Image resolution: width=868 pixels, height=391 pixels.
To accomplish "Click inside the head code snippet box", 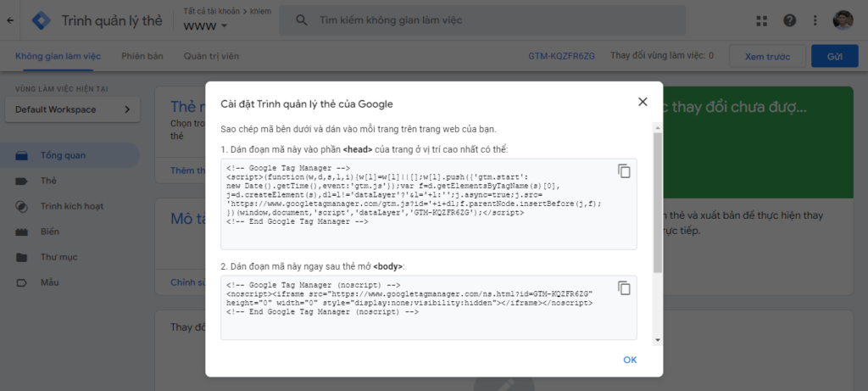I will click(428, 204).
